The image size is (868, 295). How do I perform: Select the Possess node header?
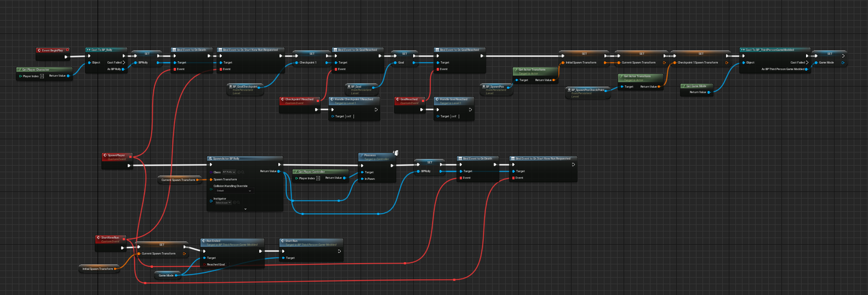click(376, 156)
